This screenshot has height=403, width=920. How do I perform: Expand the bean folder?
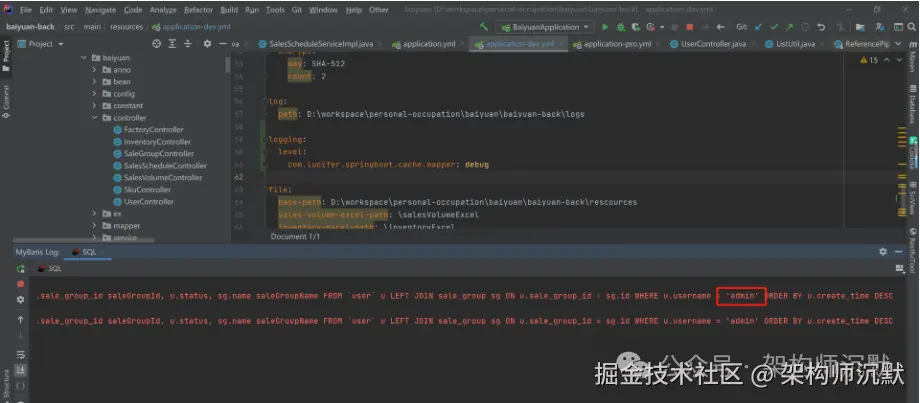pos(94,82)
